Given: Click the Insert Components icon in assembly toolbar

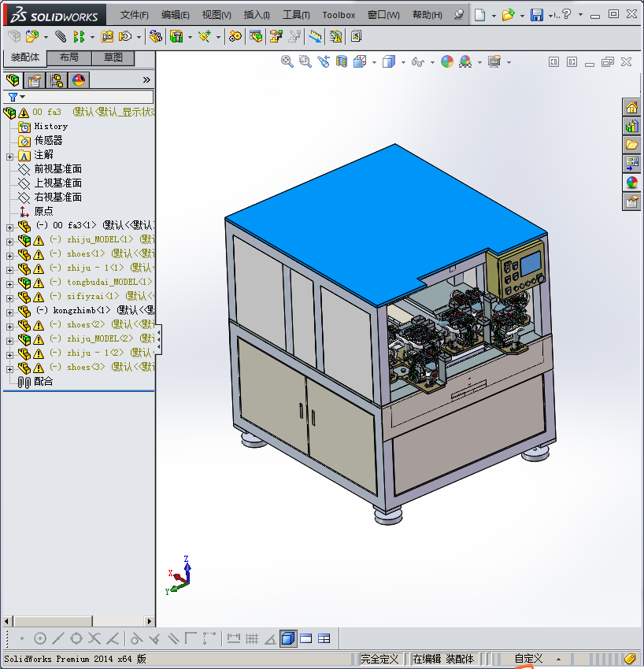Looking at the screenshot, I should [x=31, y=37].
